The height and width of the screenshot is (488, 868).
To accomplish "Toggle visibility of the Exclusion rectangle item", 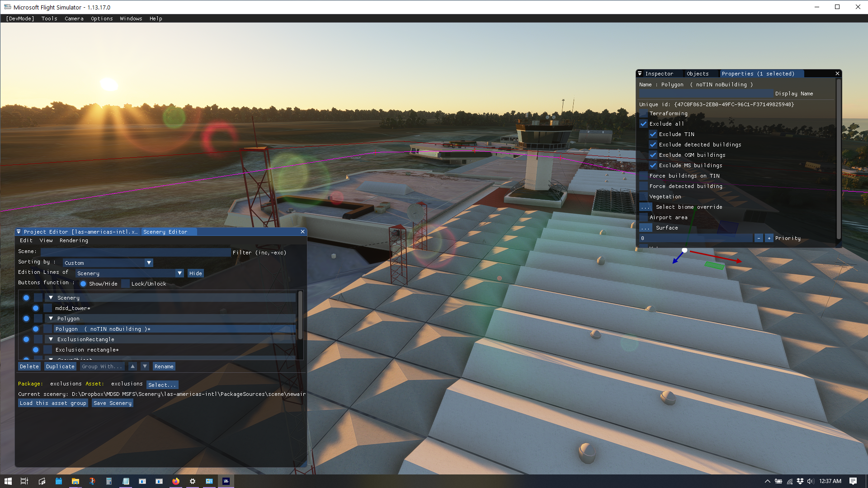I will 36,350.
